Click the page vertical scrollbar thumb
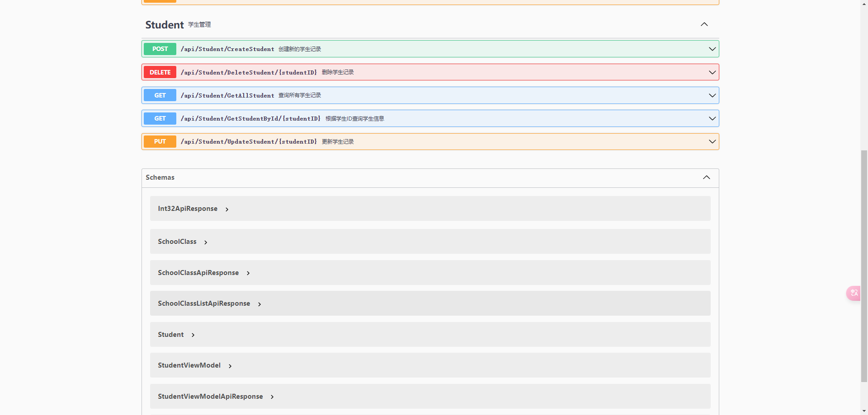The image size is (868, 415). click(864, 266)
